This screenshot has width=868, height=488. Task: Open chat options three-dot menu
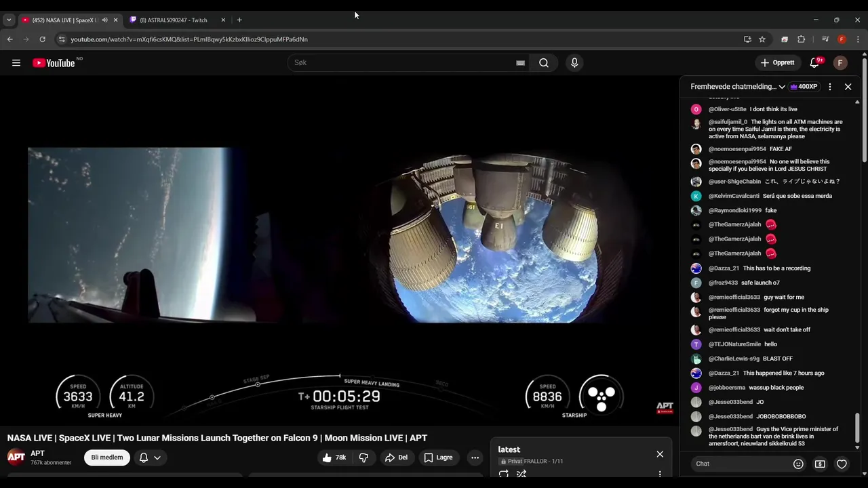[x=830, y=87]
